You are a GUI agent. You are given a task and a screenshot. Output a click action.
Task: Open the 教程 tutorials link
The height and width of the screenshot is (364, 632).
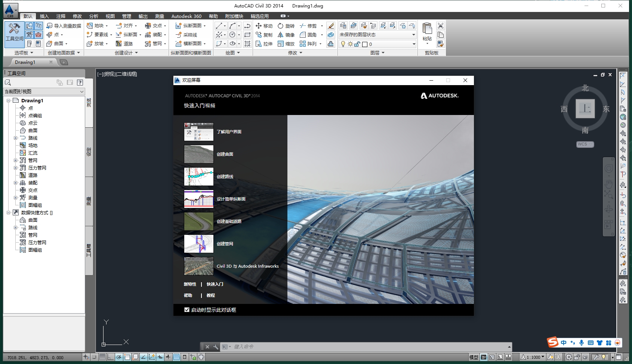tap(211, 295)
